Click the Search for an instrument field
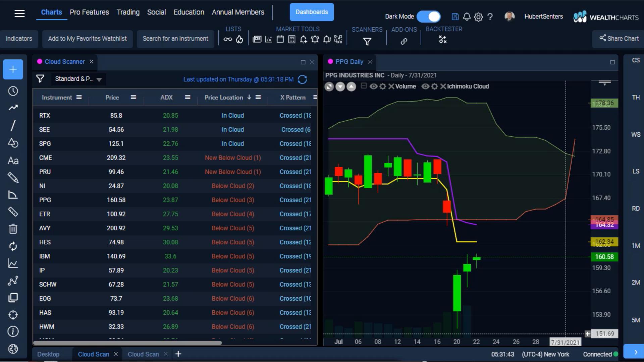 coord(175,39)
